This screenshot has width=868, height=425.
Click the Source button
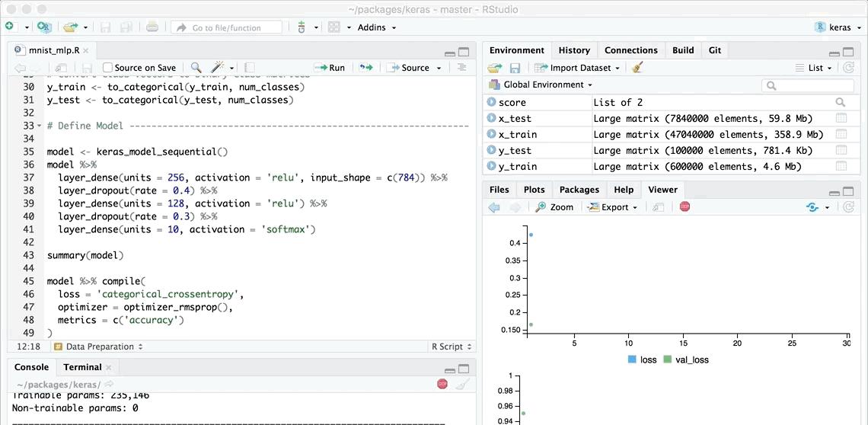409,68
